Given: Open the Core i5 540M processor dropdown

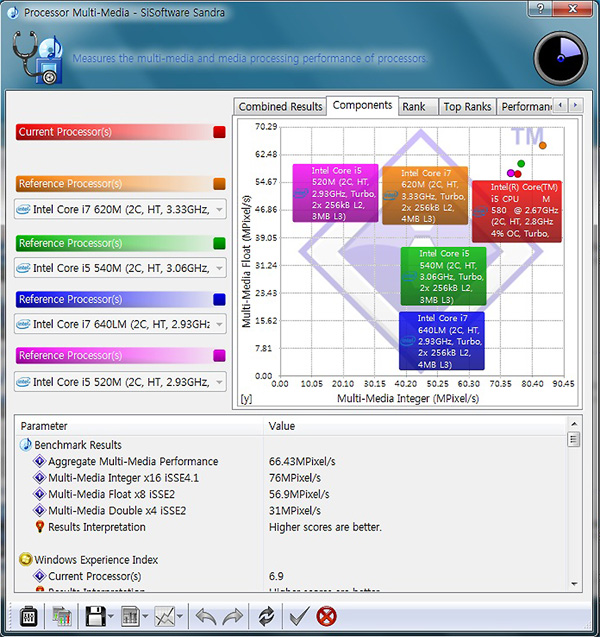Looking at the screenshot, I should [120, 268].
